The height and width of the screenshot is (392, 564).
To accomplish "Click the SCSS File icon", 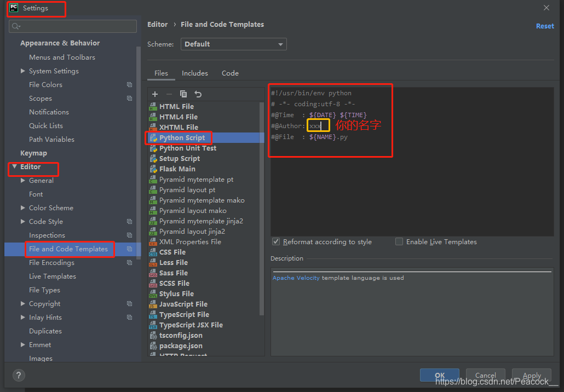I will pyautogui.click(x=153, y=284).
